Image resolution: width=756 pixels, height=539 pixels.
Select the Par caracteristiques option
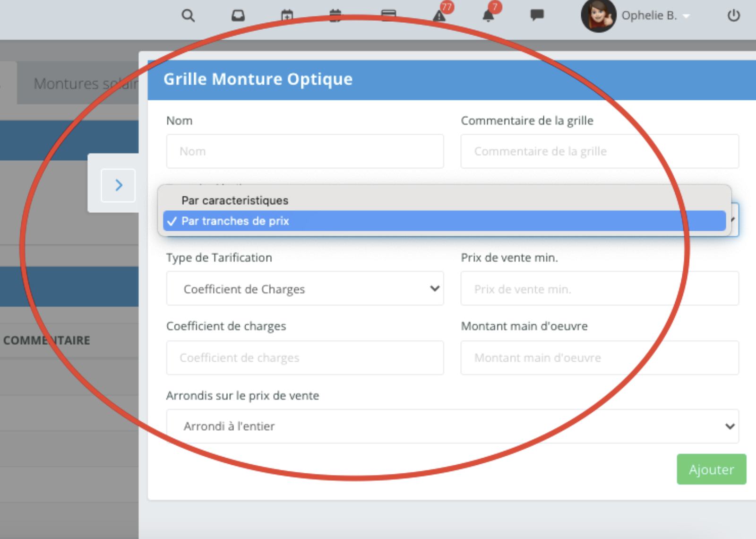pos(235,200)
